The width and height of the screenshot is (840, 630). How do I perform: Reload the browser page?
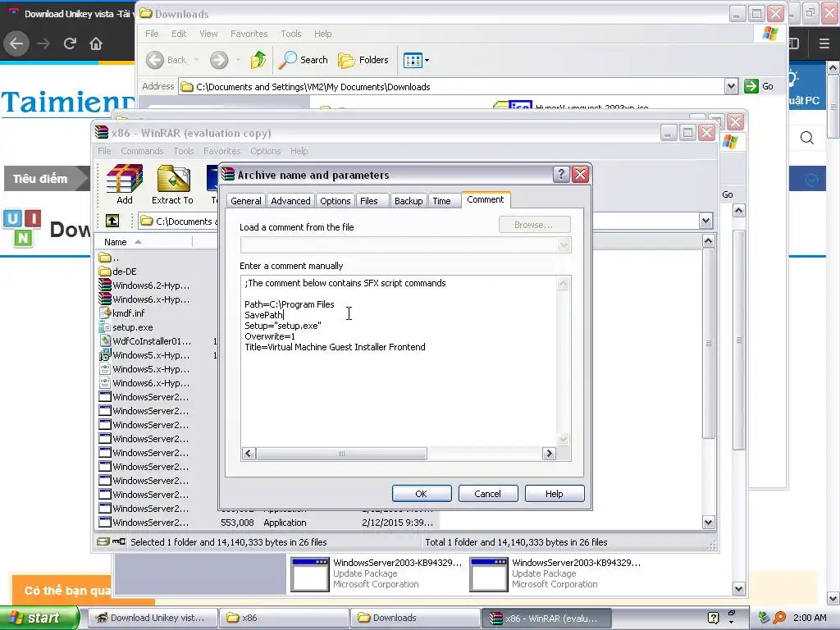pyautogui.click(x=70, y=43)
